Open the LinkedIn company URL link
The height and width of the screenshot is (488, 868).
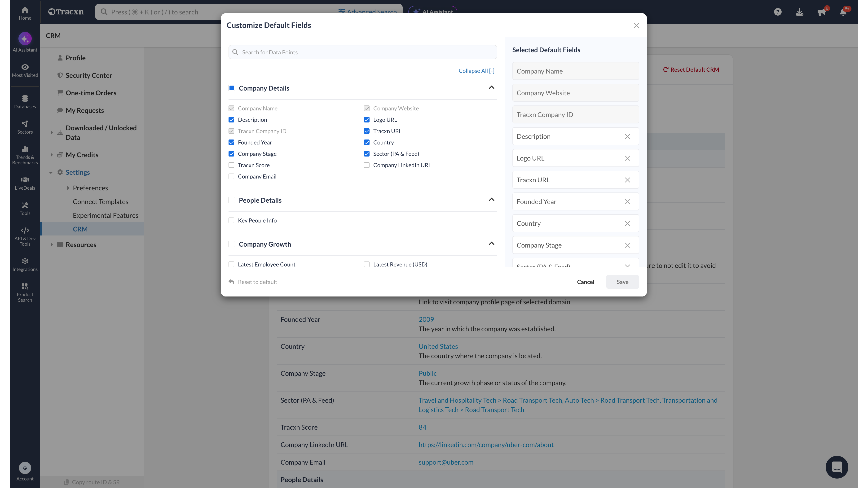coord(486,444)
